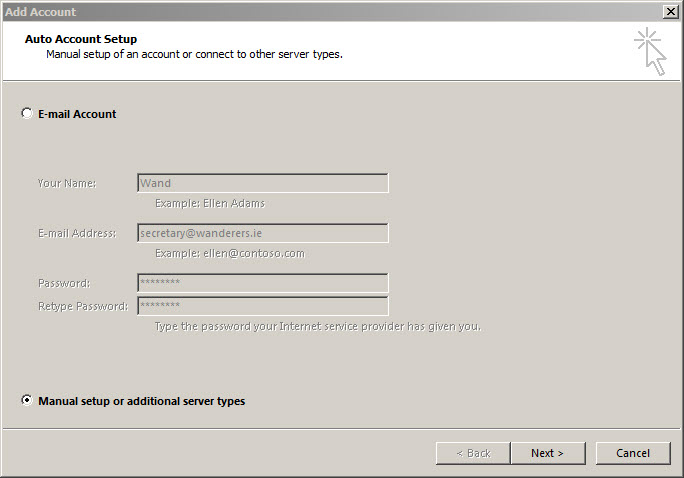Close the Add Account dialog
This screenshot has width=684, height=478.
(670, 12)
